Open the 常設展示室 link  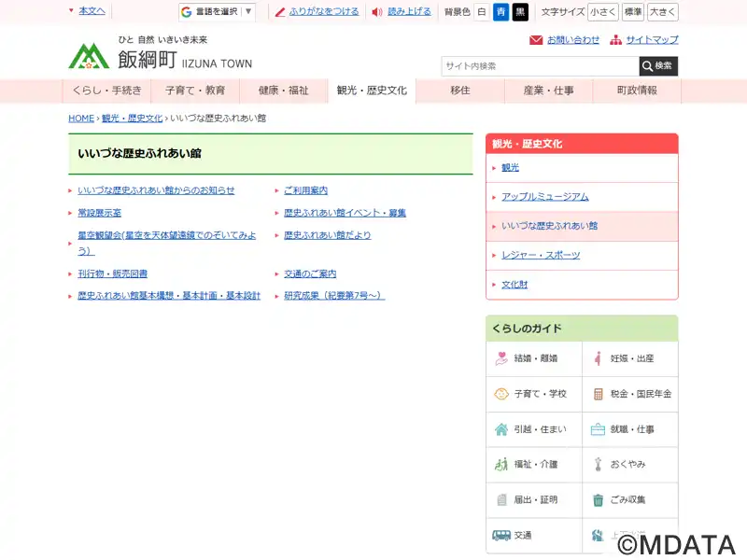pyautogui.click(x=100, y=213)
